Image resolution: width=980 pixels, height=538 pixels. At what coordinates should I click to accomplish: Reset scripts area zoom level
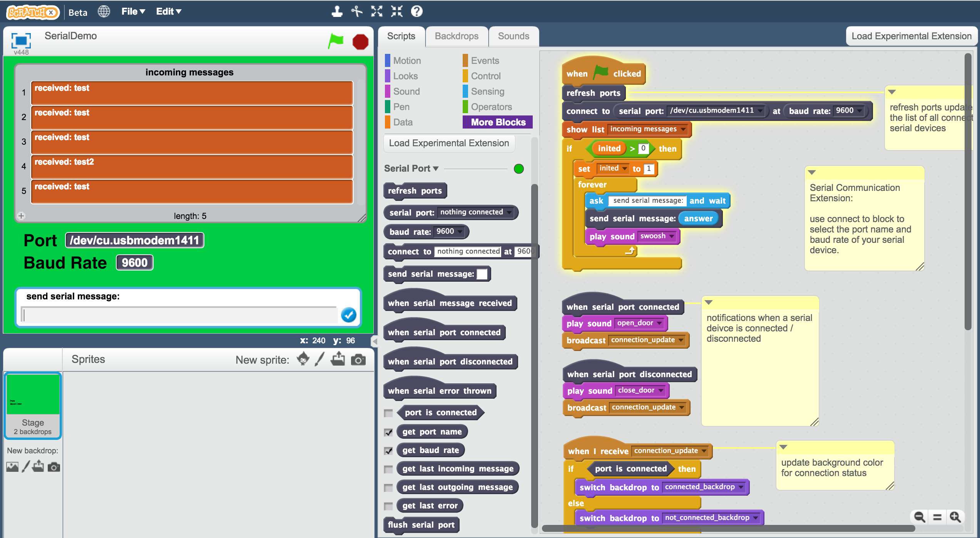[937, 517]
